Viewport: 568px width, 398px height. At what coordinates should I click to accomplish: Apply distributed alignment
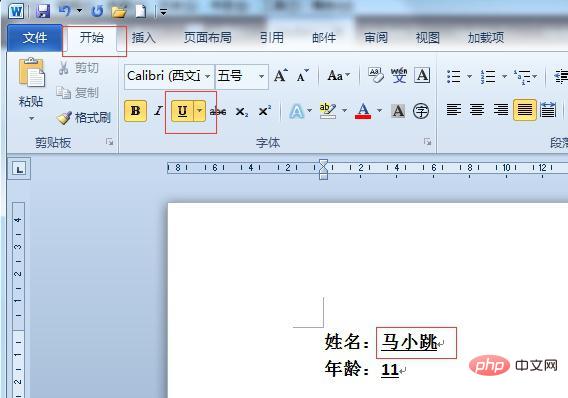[548, 110]
